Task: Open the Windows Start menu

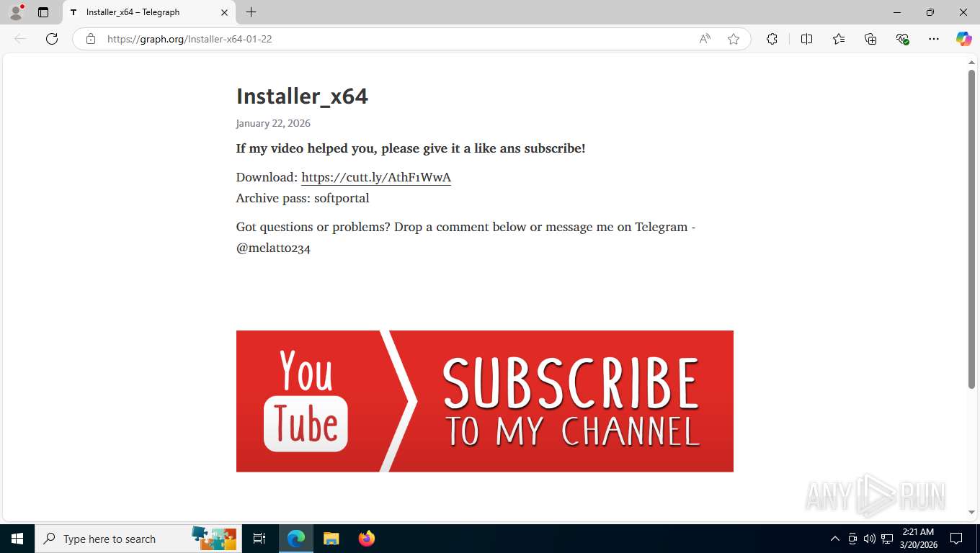Action: 17,539
